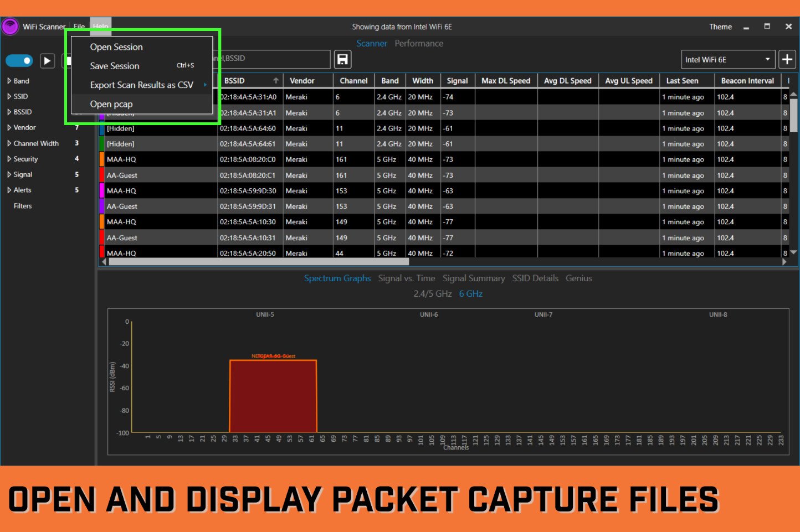Screen dimensions: 800x532
Task: Select the 2.4/5 GHz band view
Action: tap(433, 294)
